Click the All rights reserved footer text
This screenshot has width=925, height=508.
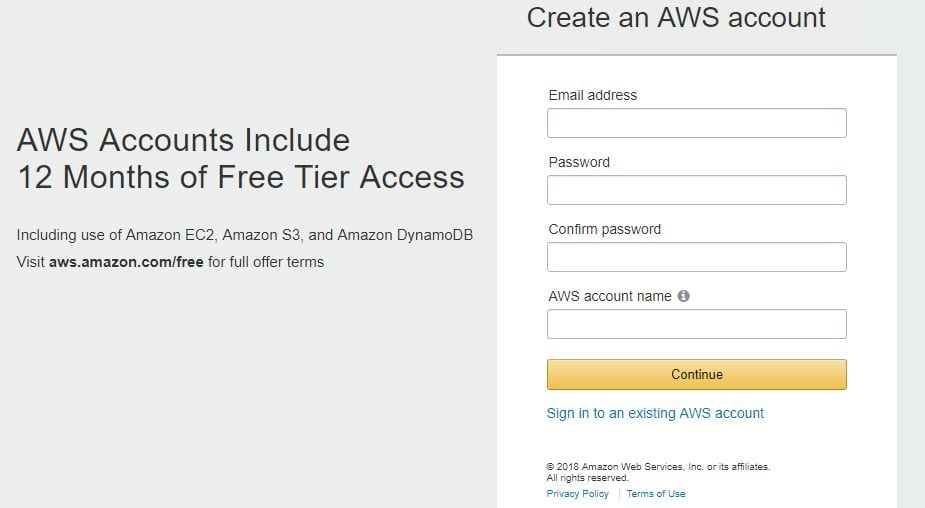(x=588, y=478)
